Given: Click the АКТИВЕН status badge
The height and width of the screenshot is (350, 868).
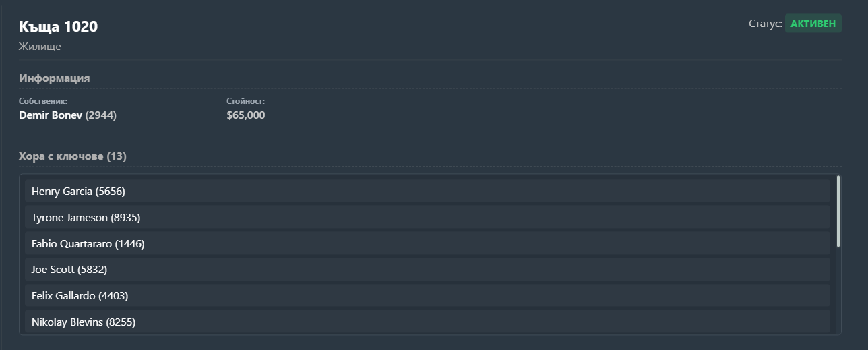Looking at the screenshot, I should coord(813,24).
